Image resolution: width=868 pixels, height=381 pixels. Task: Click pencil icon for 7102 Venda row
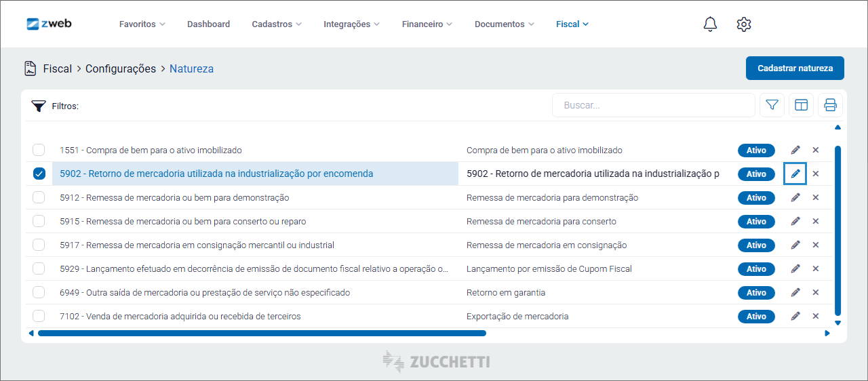pyautogui.click(x=795, y=316)
